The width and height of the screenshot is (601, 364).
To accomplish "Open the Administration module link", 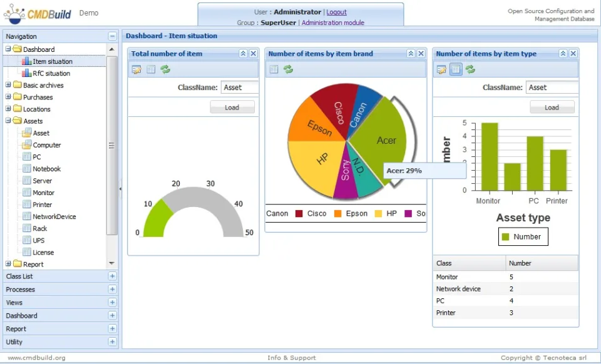I will 332,23.
